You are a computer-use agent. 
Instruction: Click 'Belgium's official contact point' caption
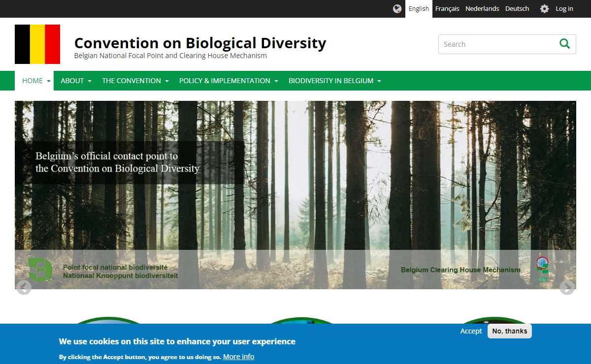point(117,162)
